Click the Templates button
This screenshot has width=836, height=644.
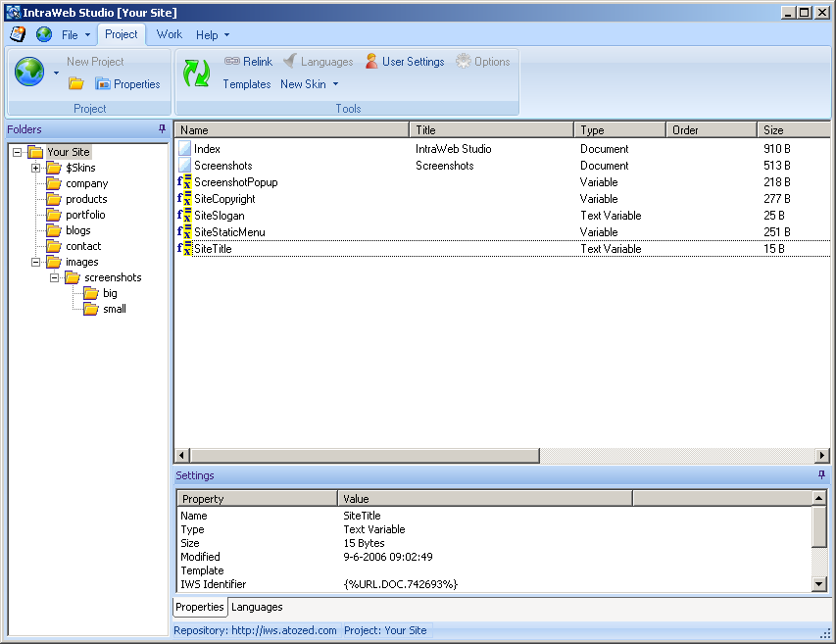(246, 84)
